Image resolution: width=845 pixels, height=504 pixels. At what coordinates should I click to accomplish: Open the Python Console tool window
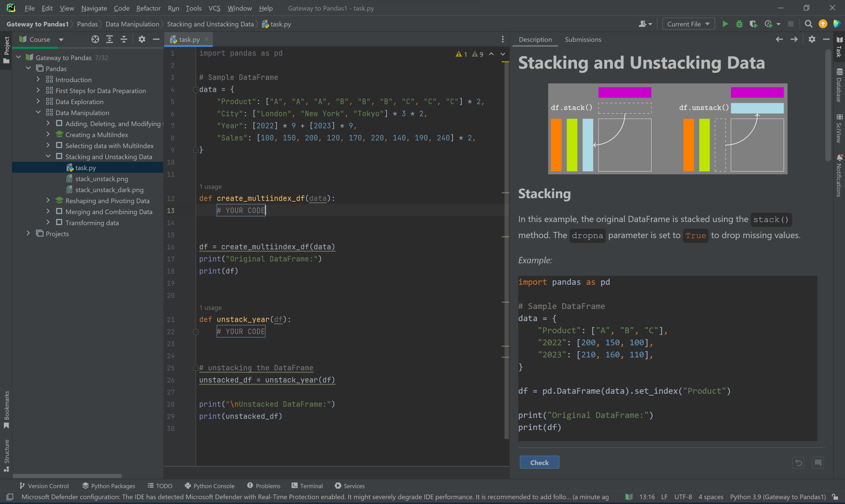(x=209, y=486)
